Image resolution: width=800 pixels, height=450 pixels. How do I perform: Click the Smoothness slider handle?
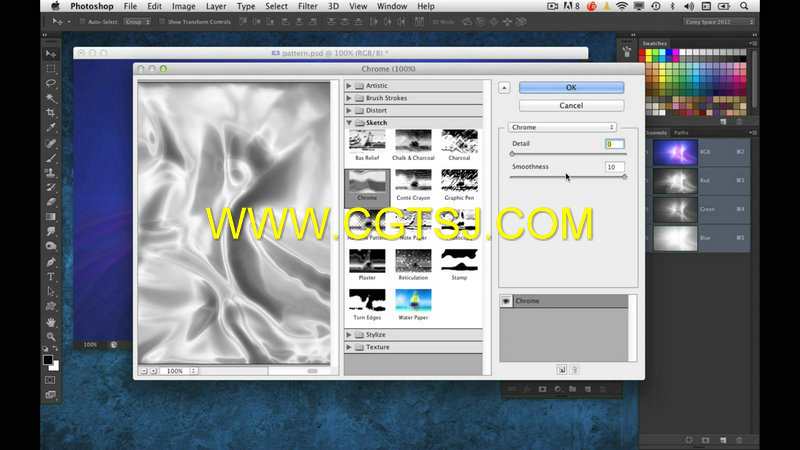pyautogui.click(x=624, y=177)
